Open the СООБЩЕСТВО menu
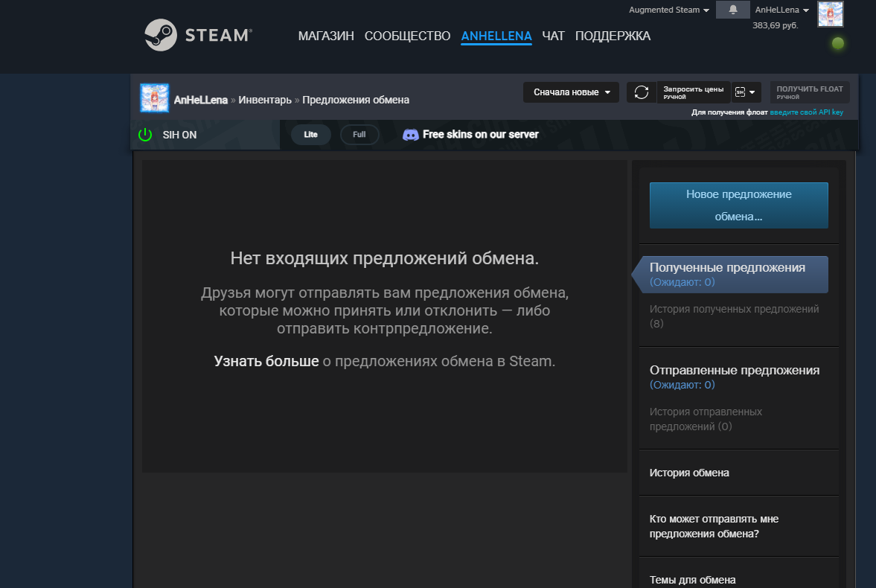The image size is (876, 588). [407, 36]
